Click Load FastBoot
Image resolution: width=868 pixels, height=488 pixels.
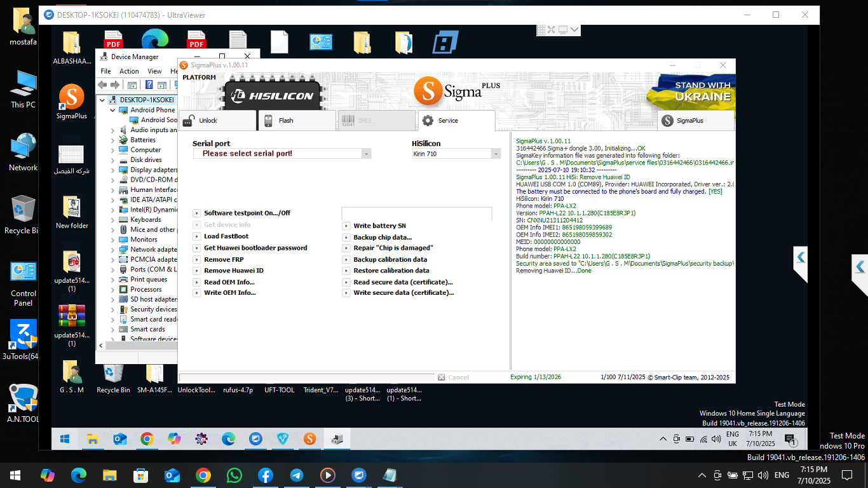click(222, 236)
